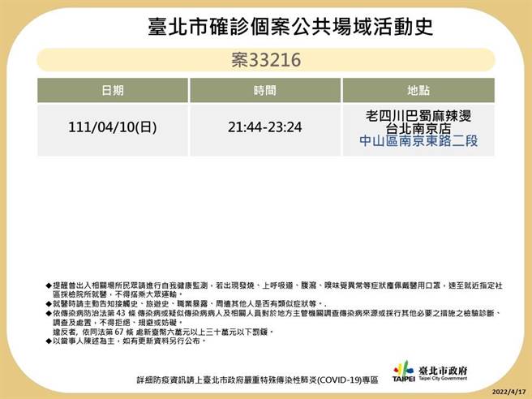532x399 pixels.
Task: Select the case number 案33216 banner
Action: click(266, 60)
